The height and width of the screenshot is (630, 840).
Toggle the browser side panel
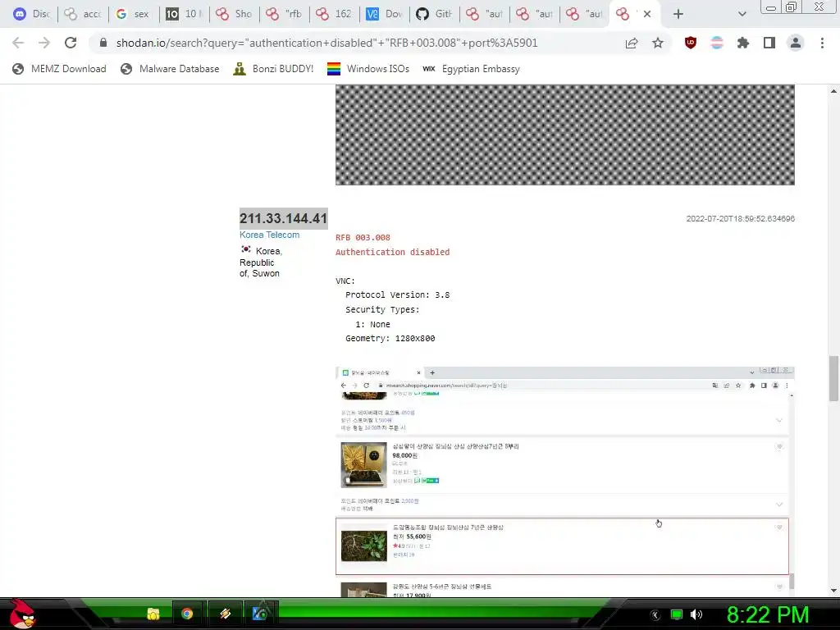coord(769,43)
